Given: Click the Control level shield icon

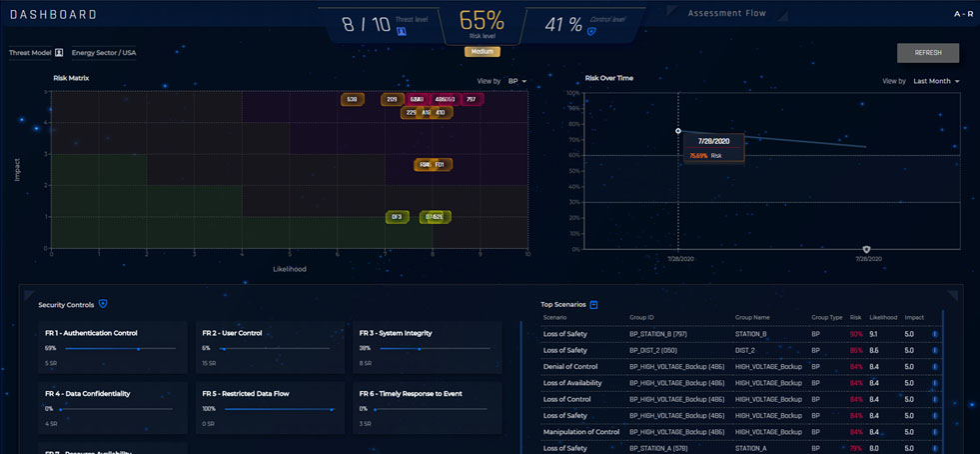Looking at the screenshot, I should 591,31.
